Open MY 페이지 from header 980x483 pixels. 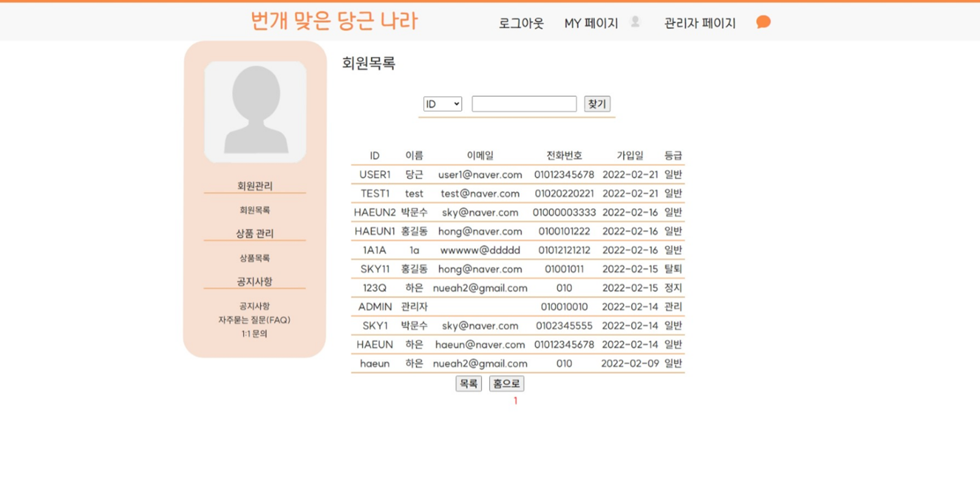[x=591, y=23]
